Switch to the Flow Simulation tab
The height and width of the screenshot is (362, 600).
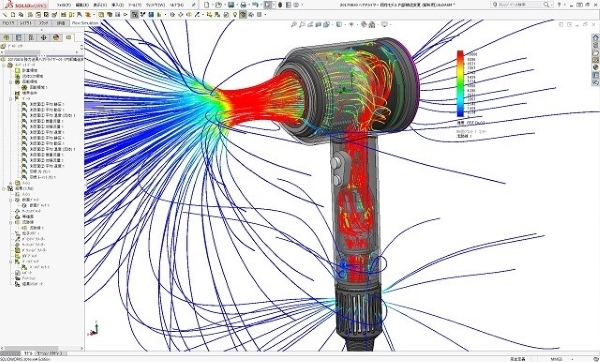pos(85,23)
